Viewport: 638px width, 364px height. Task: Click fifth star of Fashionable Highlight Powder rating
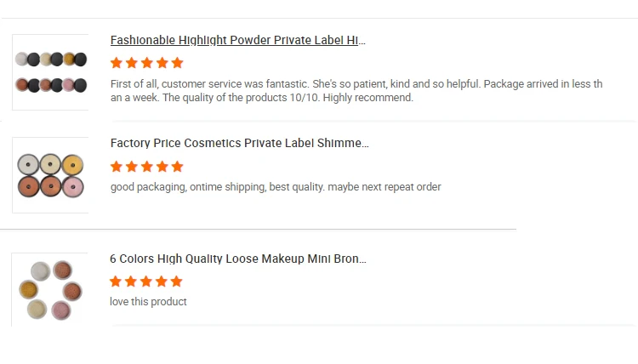[x=177, y=63]
